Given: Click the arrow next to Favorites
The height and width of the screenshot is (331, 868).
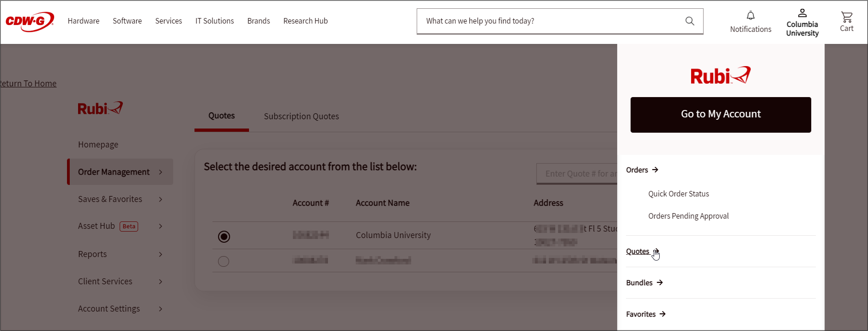Looking at the screenshot, I should [x=662, y=314].
